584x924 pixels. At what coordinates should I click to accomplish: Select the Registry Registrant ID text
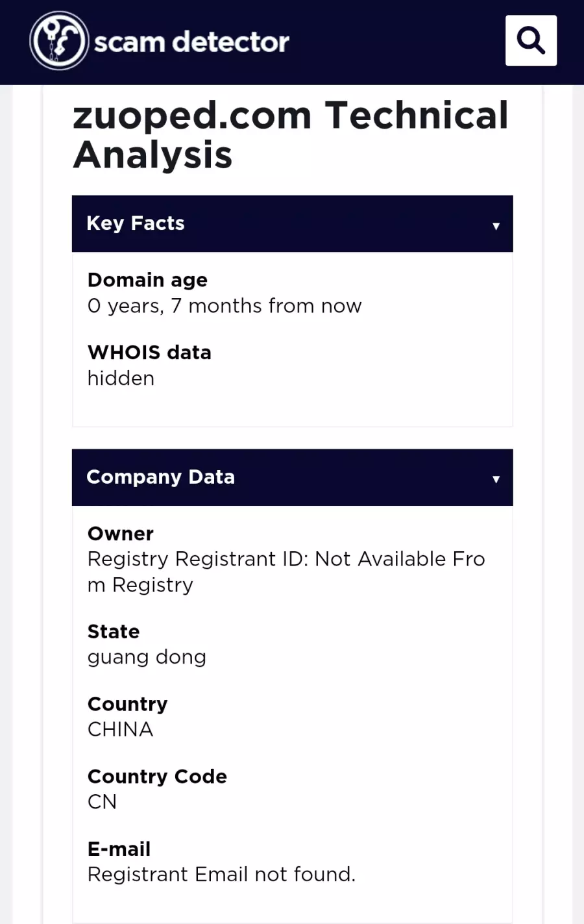286,572
